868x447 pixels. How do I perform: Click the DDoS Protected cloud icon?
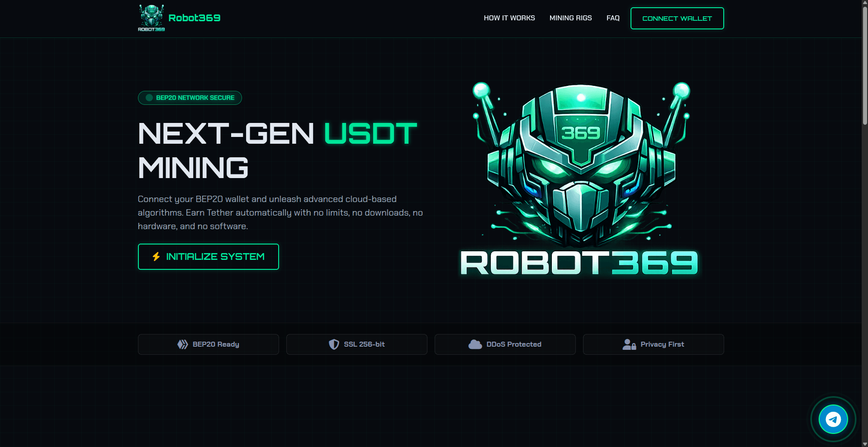click(x=474, y=344)
